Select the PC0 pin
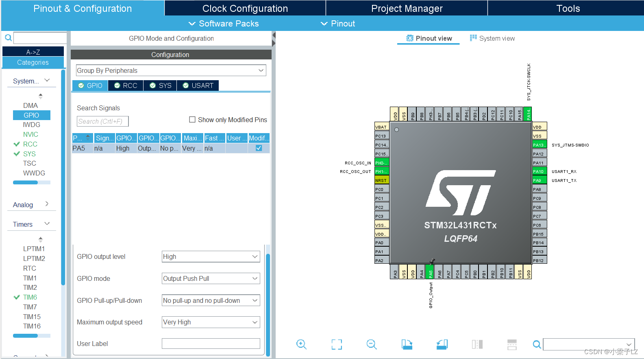Screen dimensions: 644x359 point(382,189)
